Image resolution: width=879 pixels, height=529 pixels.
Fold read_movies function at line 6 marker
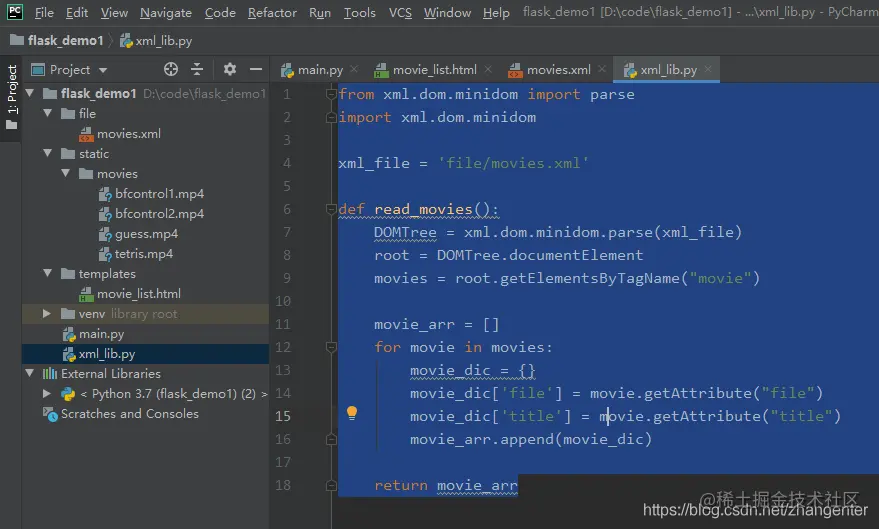tap(331, 209)
